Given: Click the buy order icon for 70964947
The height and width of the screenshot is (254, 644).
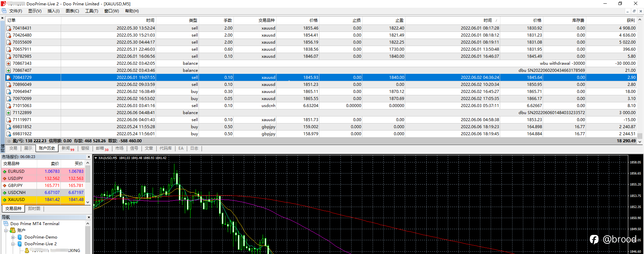Looking at the screenshot, I should pos(9,92).
